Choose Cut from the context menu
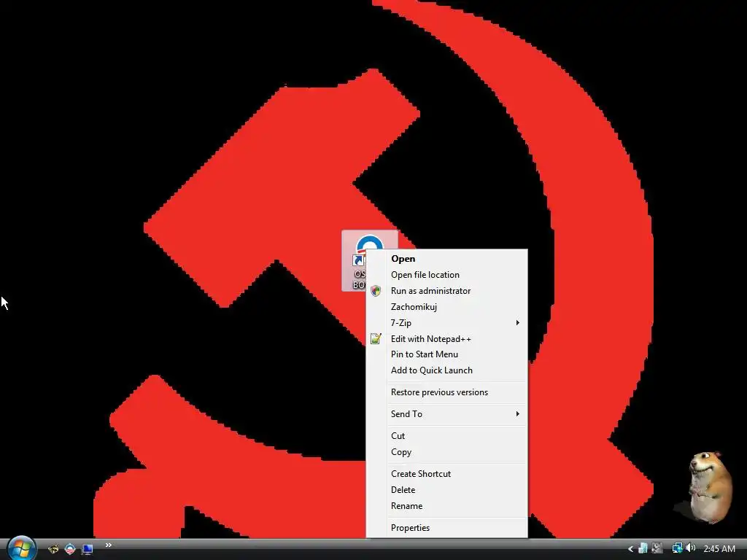747x560 pixels. 447,436
